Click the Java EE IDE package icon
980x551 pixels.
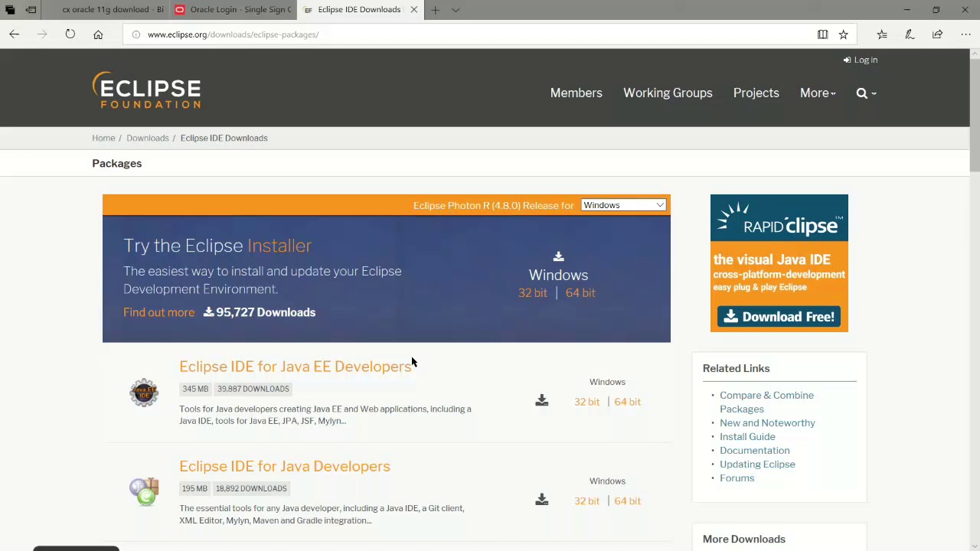(144, 393)
